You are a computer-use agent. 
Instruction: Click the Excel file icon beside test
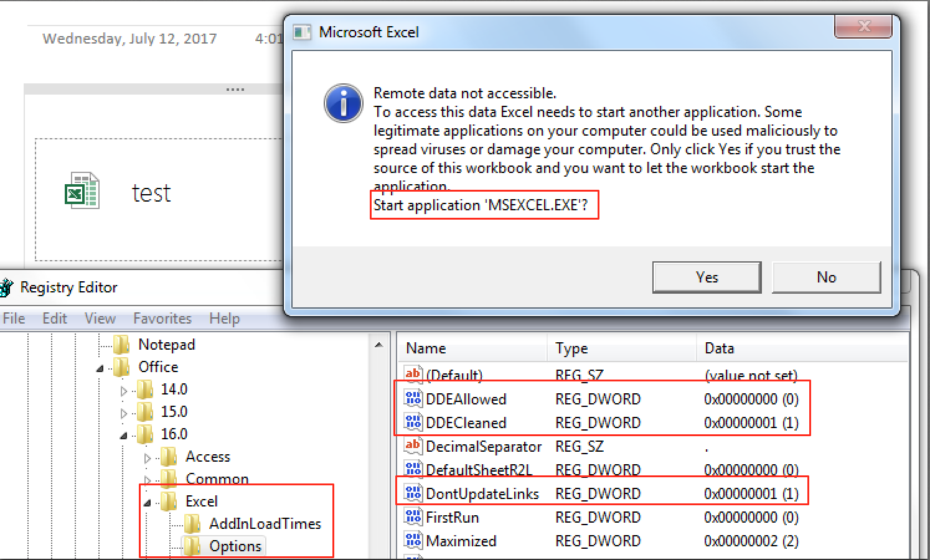point(82,190)
